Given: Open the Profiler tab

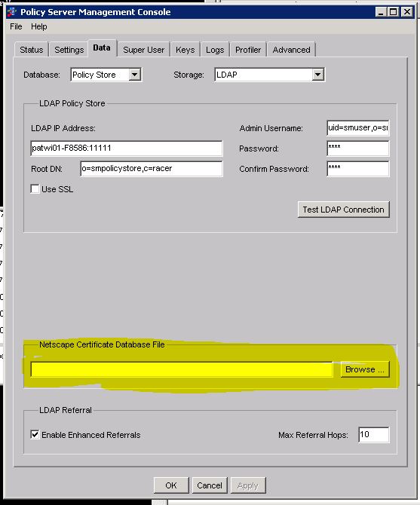Looking at the screenshot, I should 248,50.
